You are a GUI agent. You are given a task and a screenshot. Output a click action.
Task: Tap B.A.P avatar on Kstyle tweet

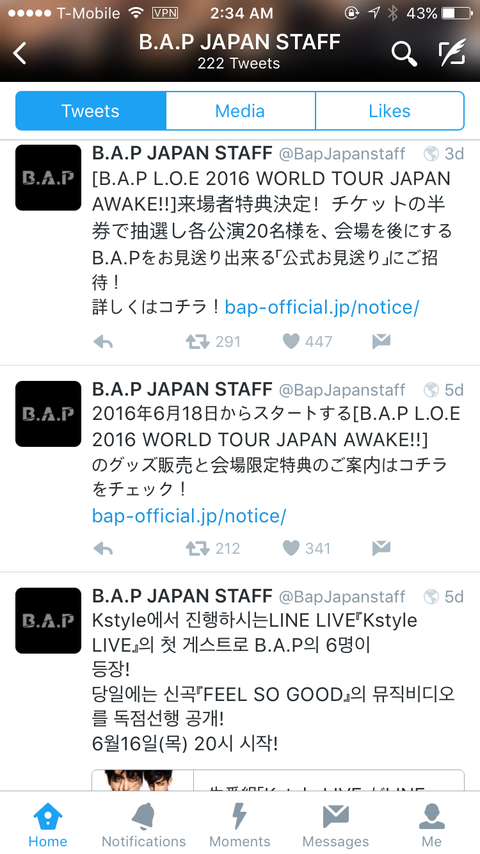click(x=48, y=620)
